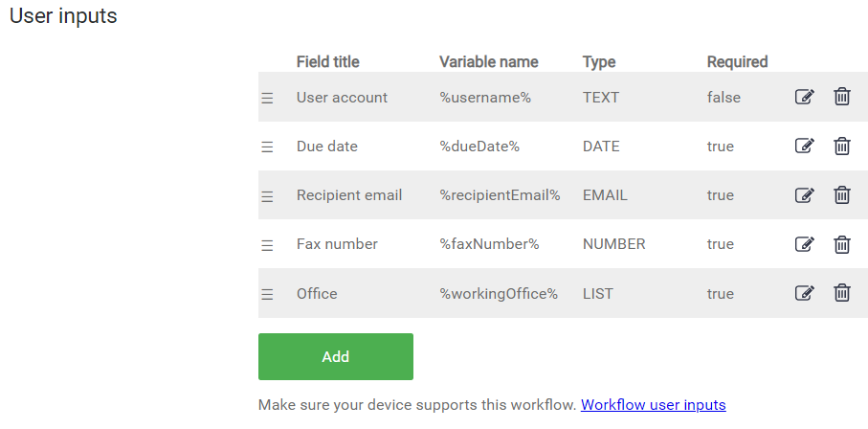Delete the Office list input
The image size is (868, 429).
click(x=842, y=293)
